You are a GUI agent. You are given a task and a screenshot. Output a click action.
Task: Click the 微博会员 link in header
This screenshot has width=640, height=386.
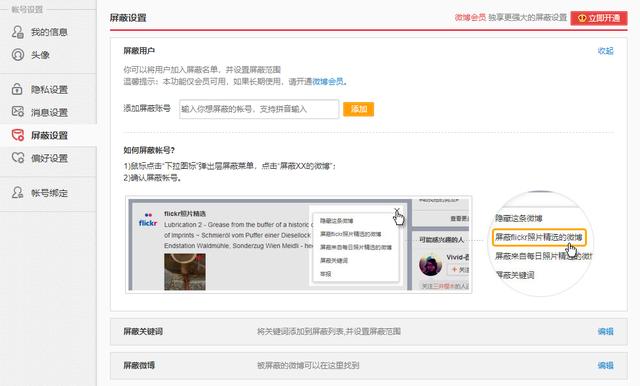[470, 18]
